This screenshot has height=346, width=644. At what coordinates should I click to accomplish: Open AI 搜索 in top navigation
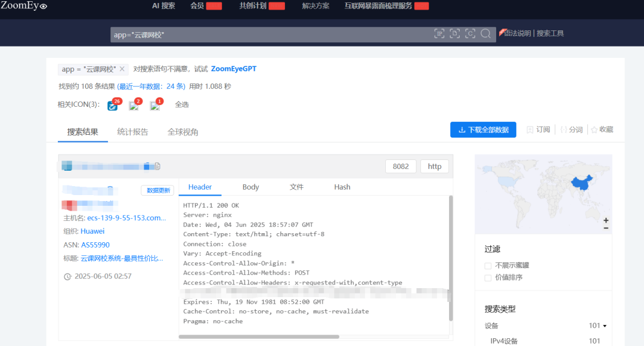click(163, 6)
